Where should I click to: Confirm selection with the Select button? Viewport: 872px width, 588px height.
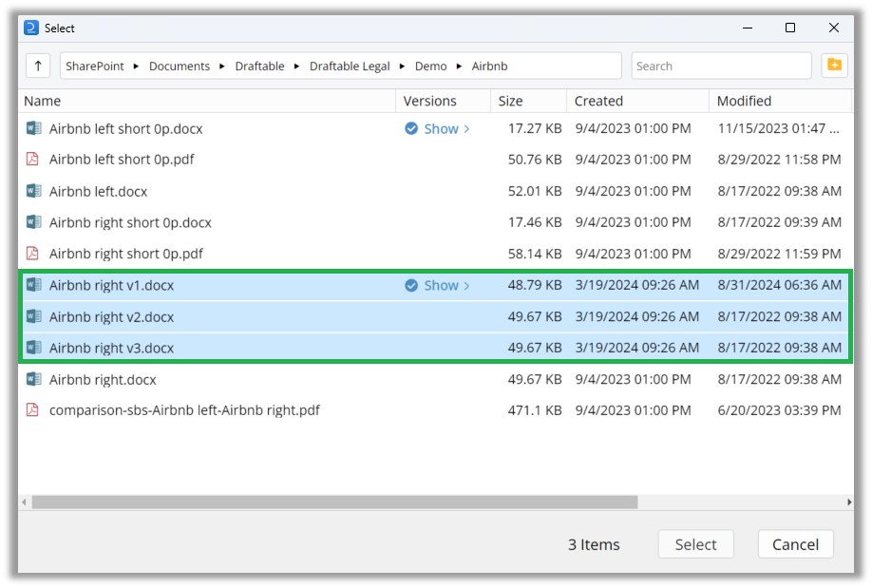[x=695, y=544]
